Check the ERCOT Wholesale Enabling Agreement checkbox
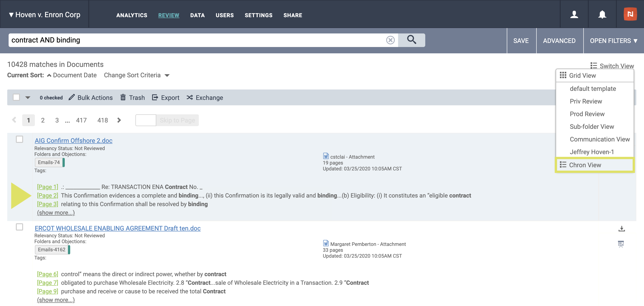 click(x=19, y=227)
